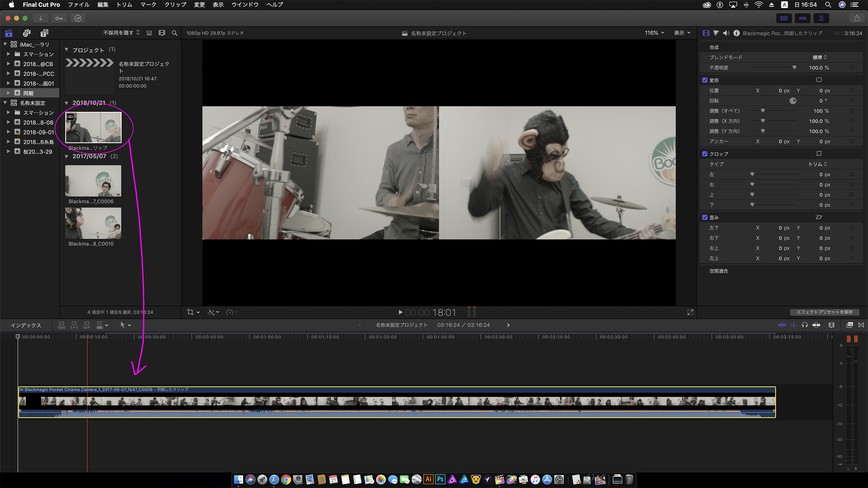This screenshot has height=488, width=868.
Task: Open the トリム menu
Action: tap(124, 5)
